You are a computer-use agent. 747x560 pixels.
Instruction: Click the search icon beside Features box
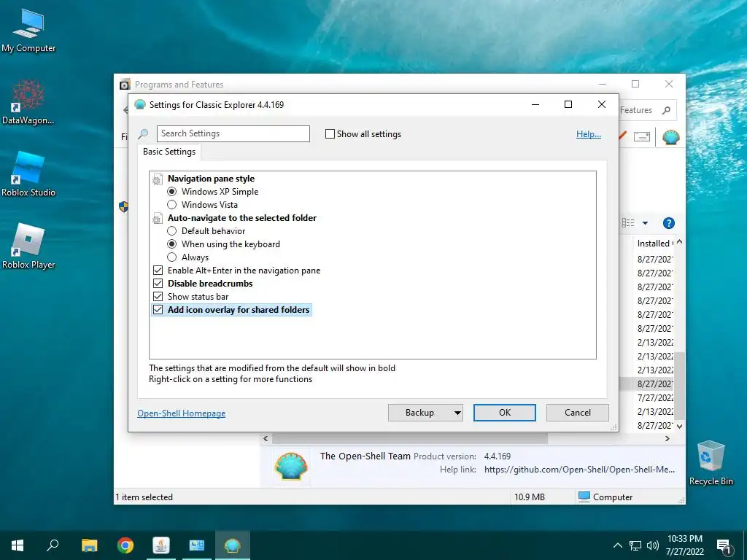coord(667,111)
